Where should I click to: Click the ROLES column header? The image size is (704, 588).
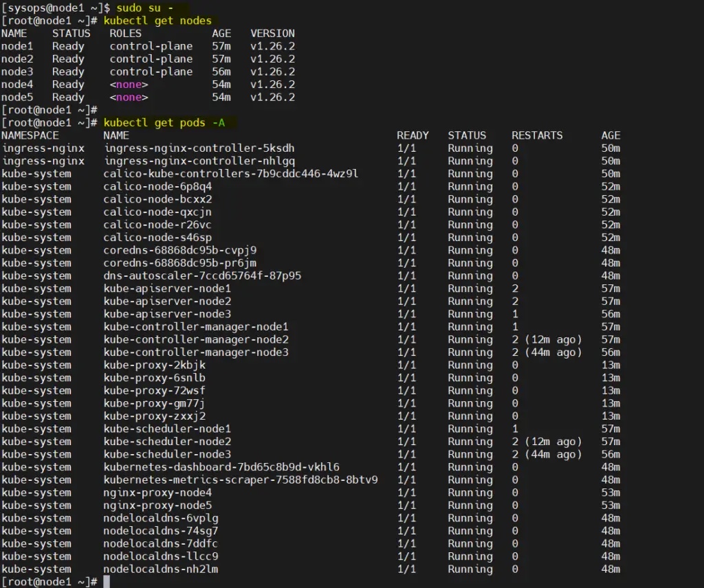tap(125, 33)
